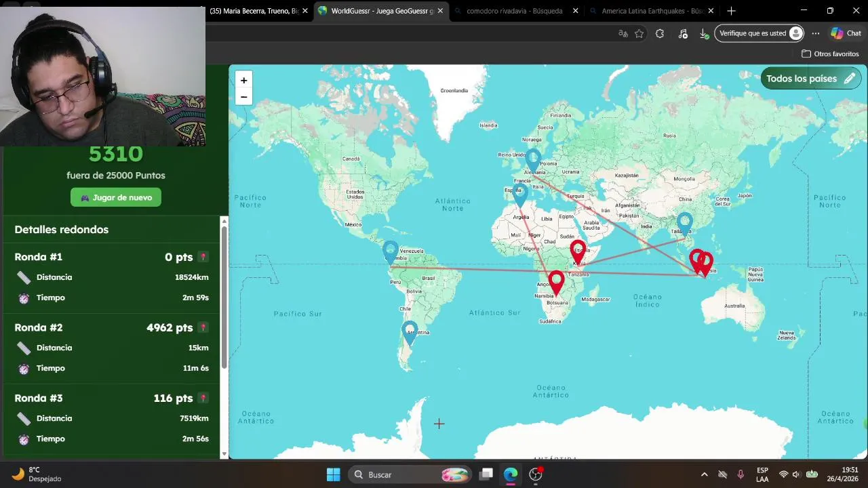Open Task View on the taskbar

click(x=486, y=474)
